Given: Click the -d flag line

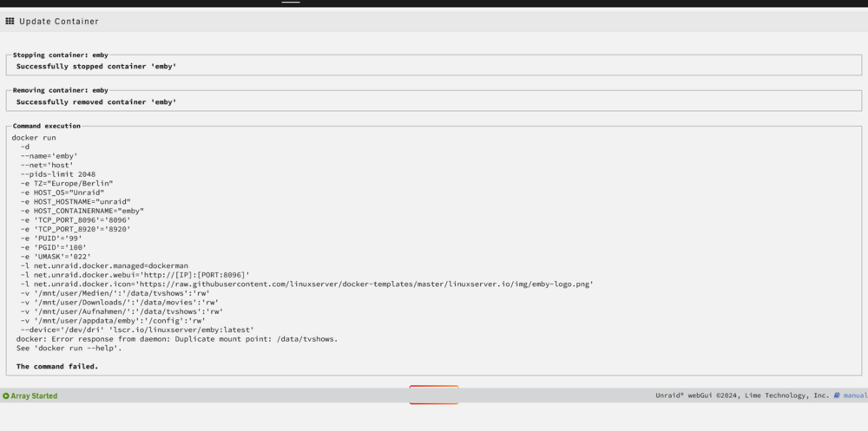Looking at the screenshot, I should coord(25,147).
